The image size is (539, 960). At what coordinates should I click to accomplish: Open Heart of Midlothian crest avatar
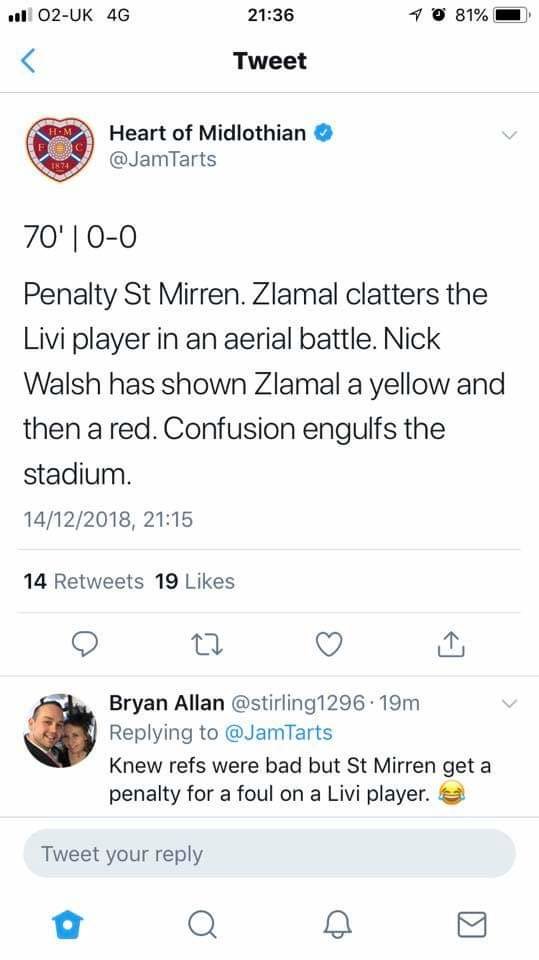59,149
